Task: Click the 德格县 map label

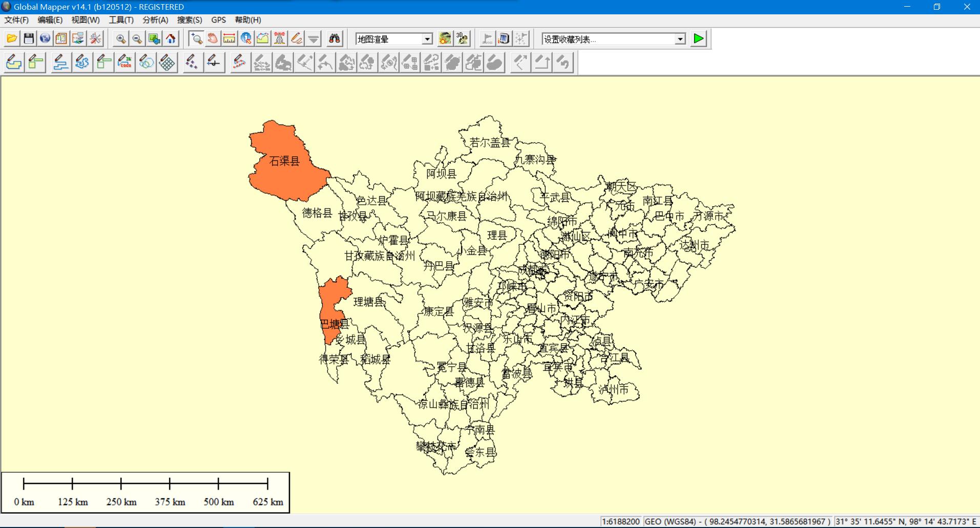Action: [x=317, y=213]
